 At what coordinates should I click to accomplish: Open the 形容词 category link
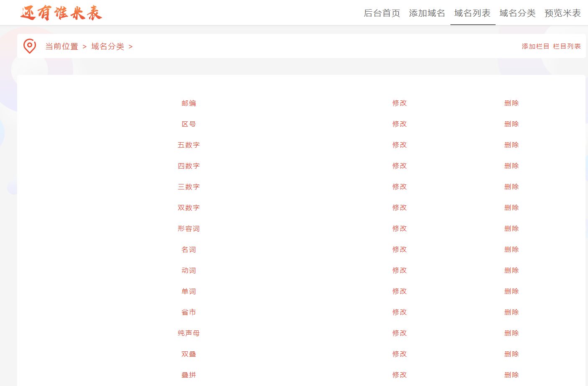click(x=189, y=229)
